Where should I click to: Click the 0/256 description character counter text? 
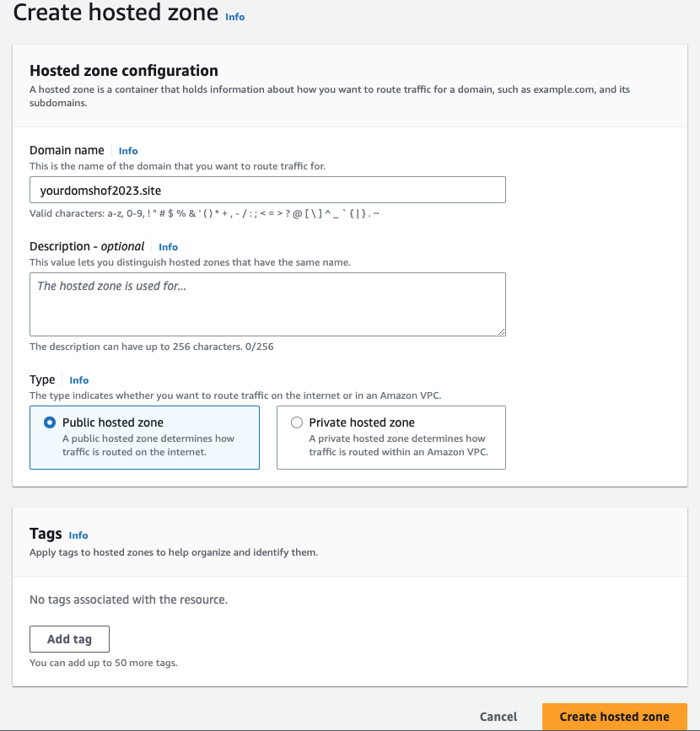[x=259, y=347]
